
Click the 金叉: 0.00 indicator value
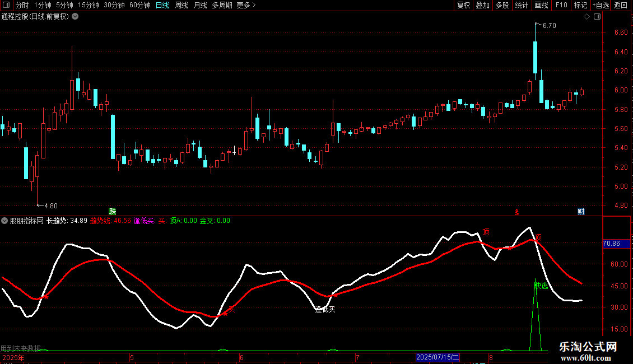(215, 221)
